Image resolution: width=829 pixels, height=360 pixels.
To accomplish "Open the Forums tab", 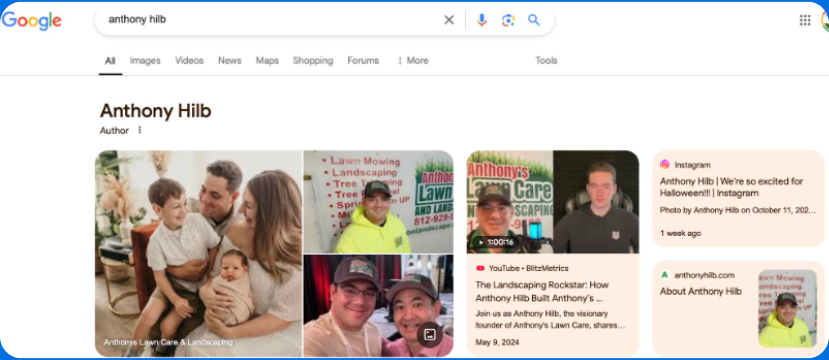I will coord(363,61).
